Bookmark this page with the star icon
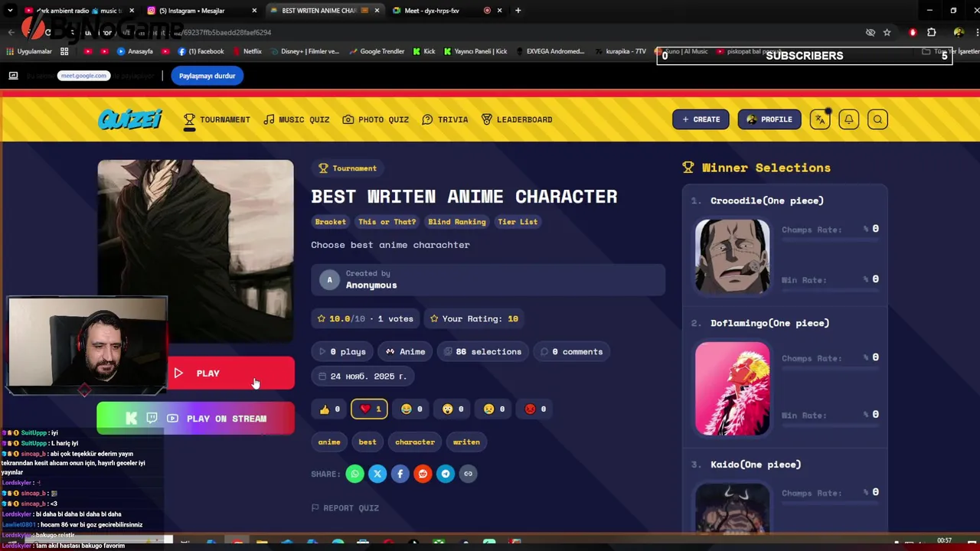 [887, 32]
